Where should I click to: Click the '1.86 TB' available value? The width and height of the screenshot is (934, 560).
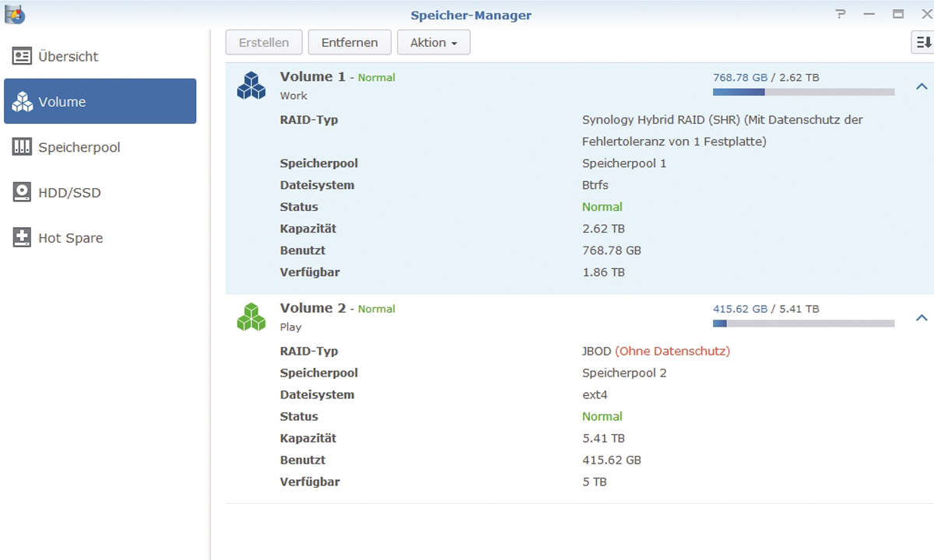pos(603,272)
